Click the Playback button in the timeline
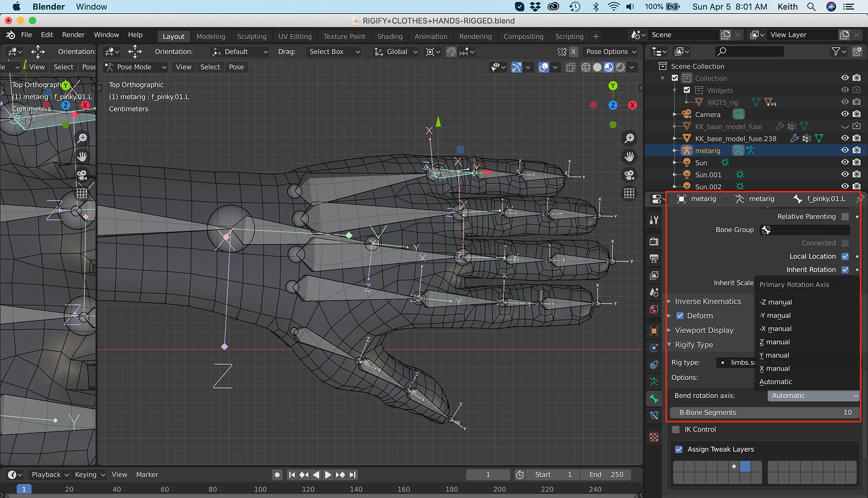The height and width of the screenshot is (498, 868). click(x=50, y=475)
